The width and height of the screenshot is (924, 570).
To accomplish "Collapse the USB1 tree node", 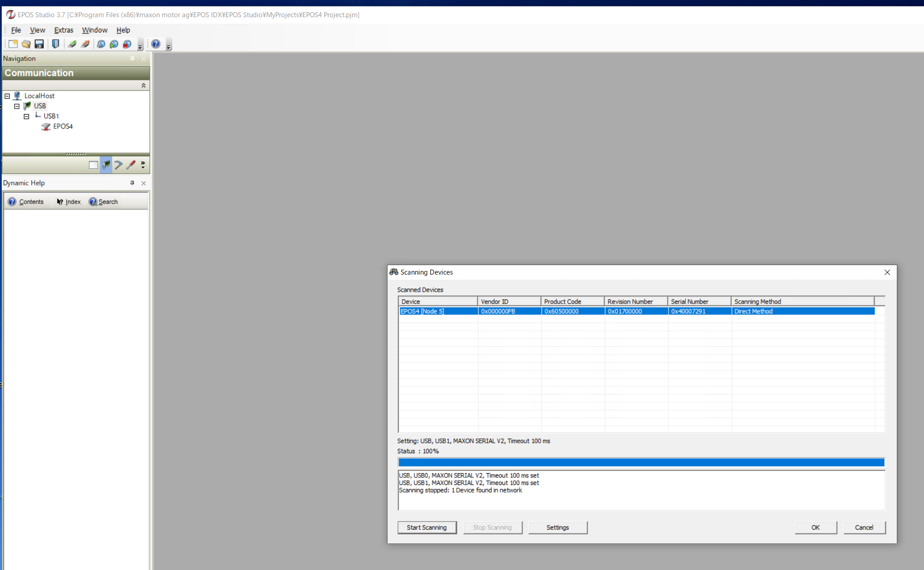I will [x=26, y=116].
